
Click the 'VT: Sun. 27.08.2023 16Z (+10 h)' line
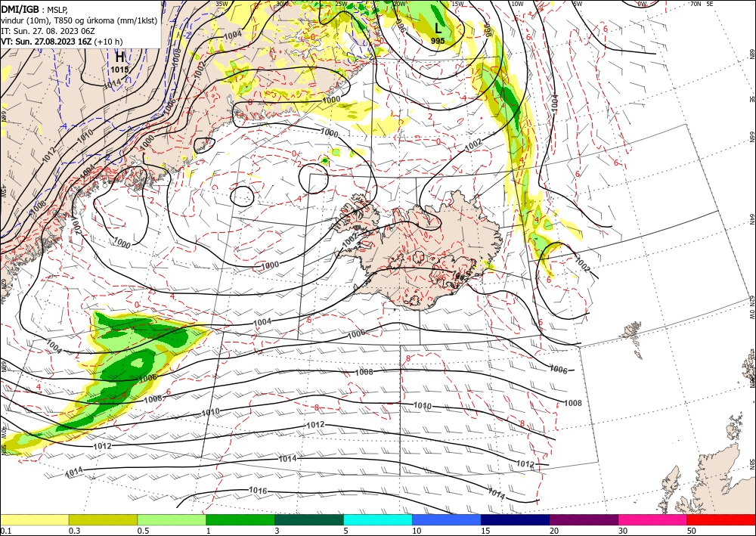click(x=62, y=42)
